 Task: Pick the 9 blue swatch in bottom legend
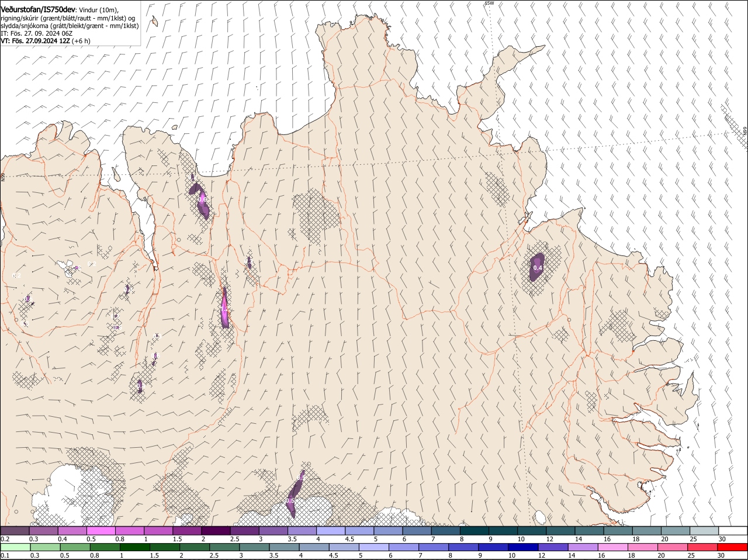tap(493, 547)
